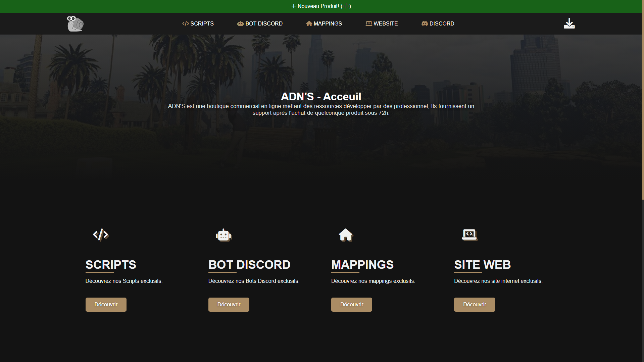The width and height of the screenshot is (644, 362).
Task: Open the BOT DISCORD navigation menu item
Action: point(260,23)
